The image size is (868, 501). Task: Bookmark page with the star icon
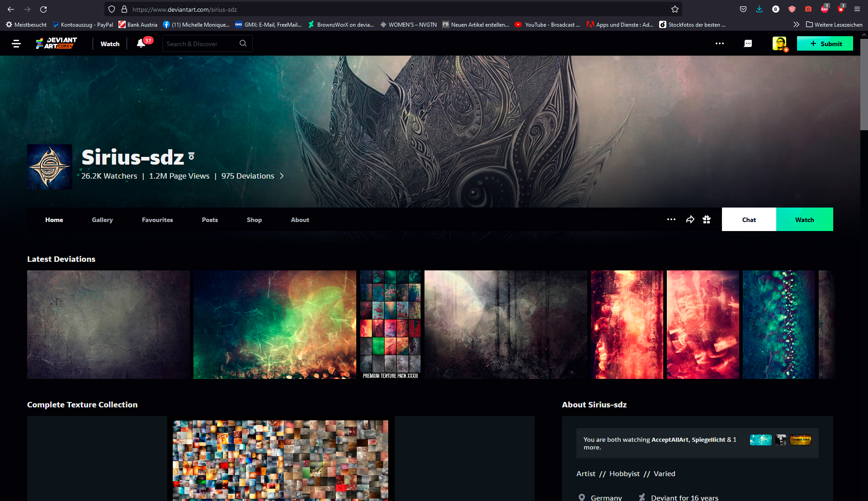click(x=675, y=9)
